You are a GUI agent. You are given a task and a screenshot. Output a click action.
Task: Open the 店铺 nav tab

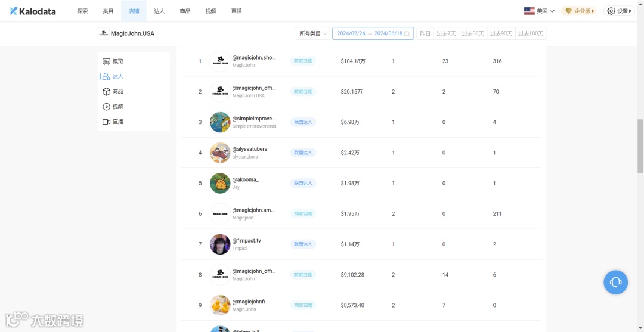pos(134,11)
